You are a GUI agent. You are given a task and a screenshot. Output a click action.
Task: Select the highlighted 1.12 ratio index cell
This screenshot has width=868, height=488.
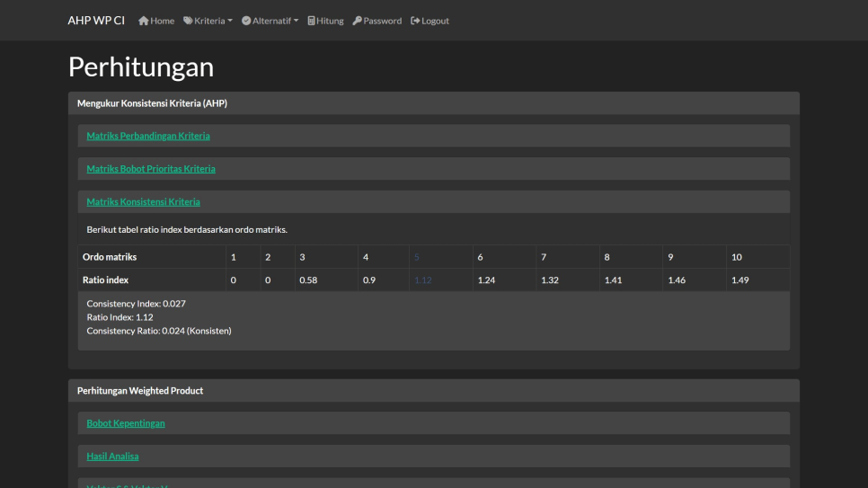pos(423,280)
